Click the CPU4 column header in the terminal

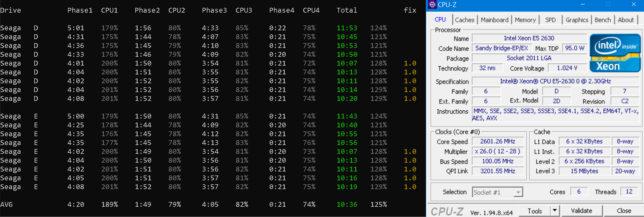point(311,10)
